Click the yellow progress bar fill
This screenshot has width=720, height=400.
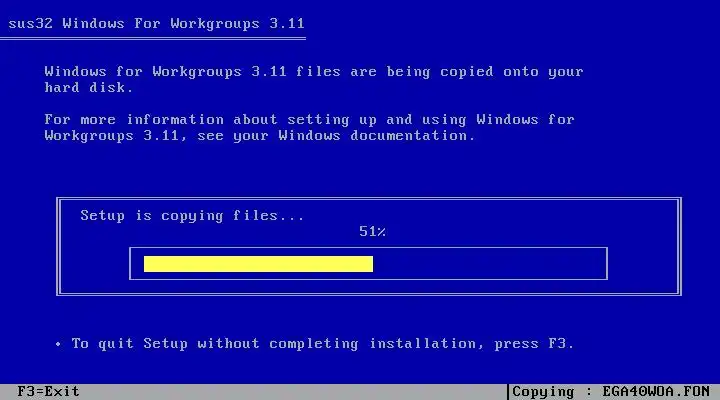coord(258,264)
